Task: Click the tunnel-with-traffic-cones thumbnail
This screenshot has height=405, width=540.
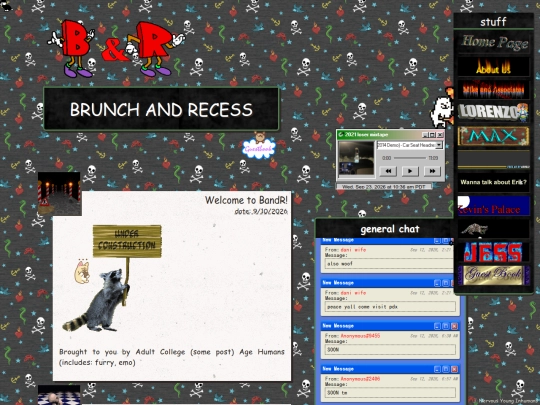Action: (x=59, y=193)
